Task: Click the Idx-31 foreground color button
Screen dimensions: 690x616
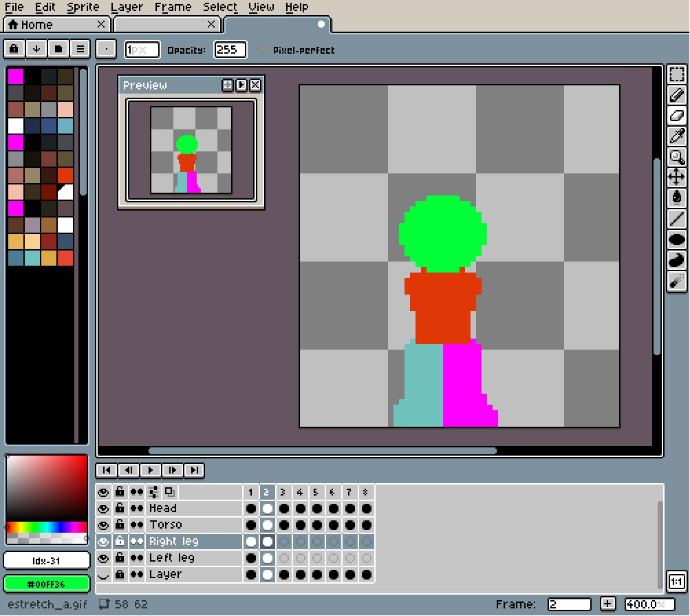Action: tap(47, 560)
